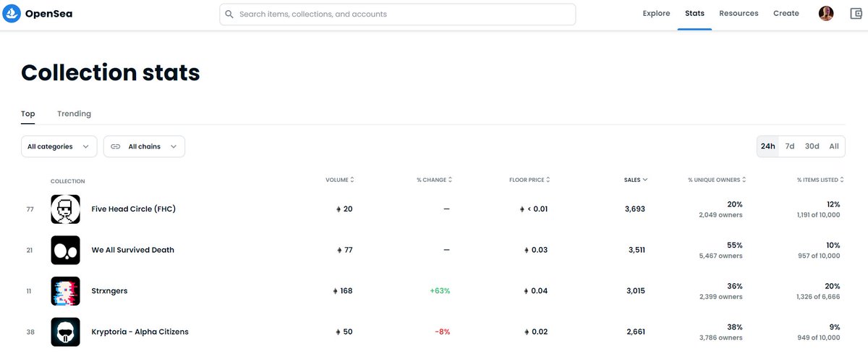Switch to the Top tab
This screenshot has height=352, width=868.
click(x=28, y=114)
